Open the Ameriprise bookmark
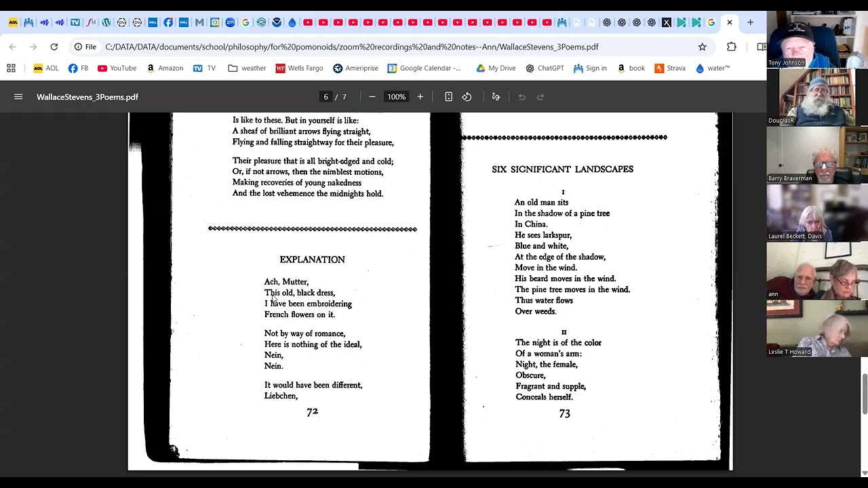Viewport: 868px width, 488px height. click(355, 68)
